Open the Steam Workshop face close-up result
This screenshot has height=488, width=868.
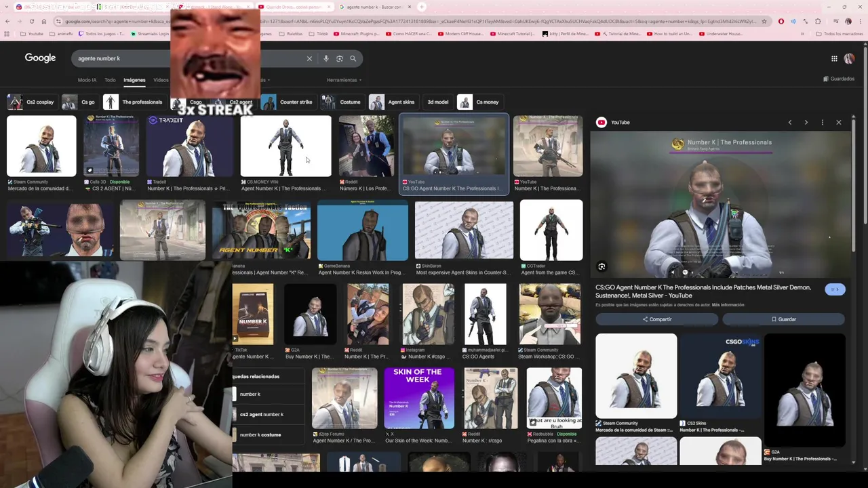(x=550, y=314)
